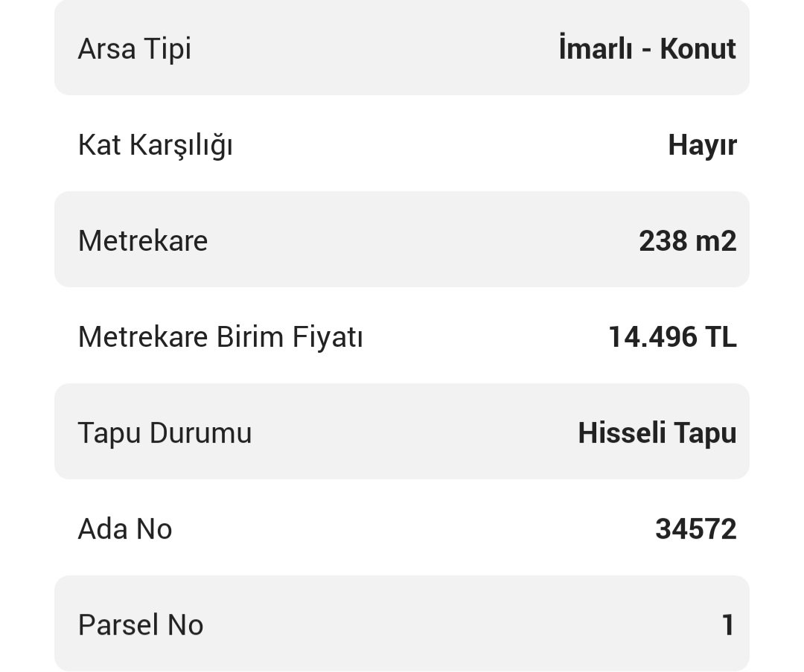Click the Metrekare label

click(x=143, y=240)
